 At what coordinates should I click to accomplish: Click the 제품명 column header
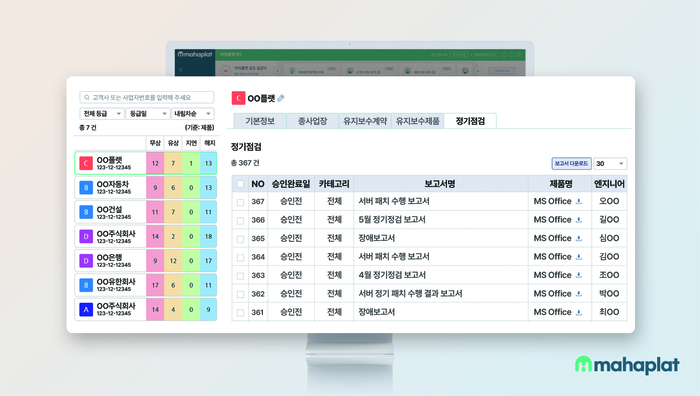(560, 184)
